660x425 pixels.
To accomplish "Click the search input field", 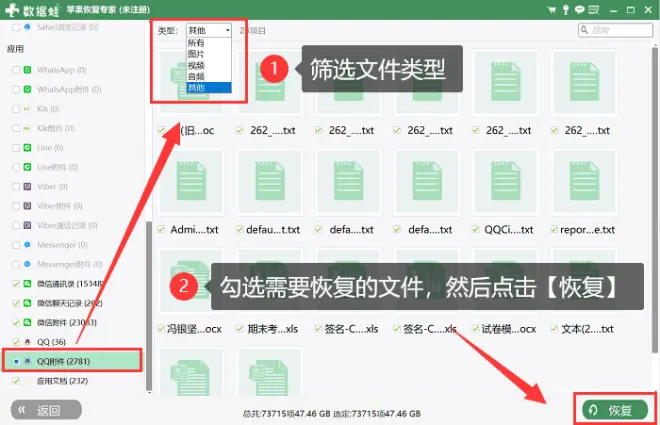I will point(614,31).
